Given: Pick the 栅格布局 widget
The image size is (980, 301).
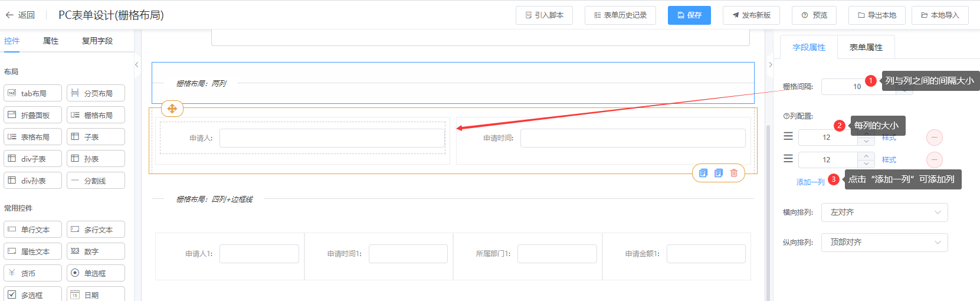Looking at the screenshot, I should 96,115.
